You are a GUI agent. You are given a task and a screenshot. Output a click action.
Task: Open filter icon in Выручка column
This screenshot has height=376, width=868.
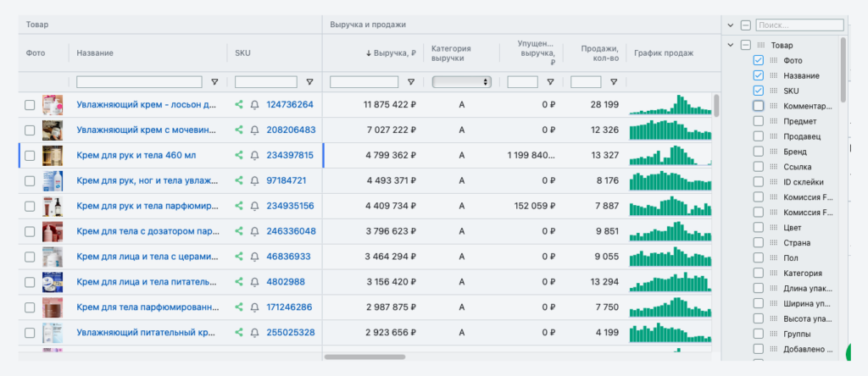point(411,82)
